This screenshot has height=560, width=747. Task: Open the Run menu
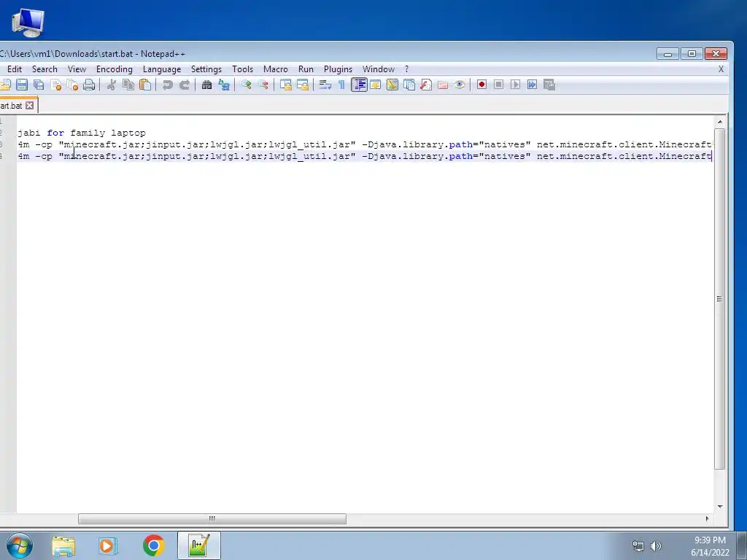click(306, 69)
